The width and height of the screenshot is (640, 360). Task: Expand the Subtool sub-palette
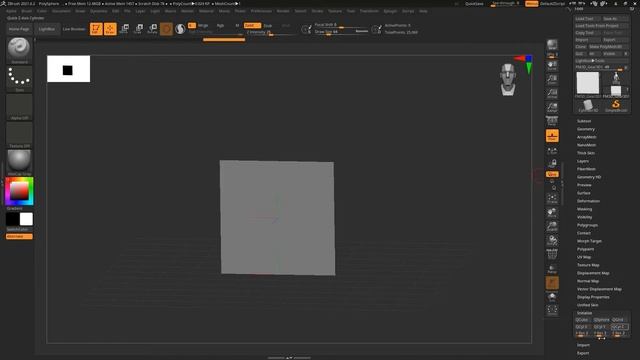[x=584, y=121]
